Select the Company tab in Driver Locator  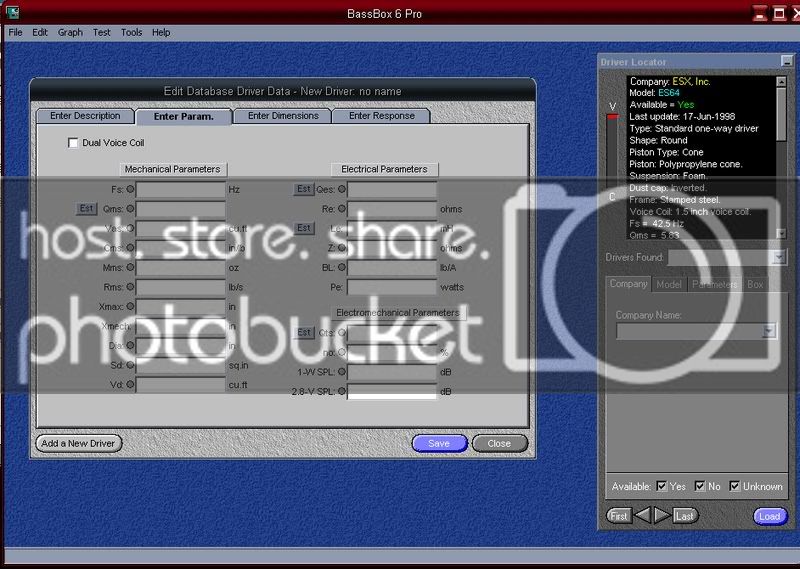tap(628, 284)
